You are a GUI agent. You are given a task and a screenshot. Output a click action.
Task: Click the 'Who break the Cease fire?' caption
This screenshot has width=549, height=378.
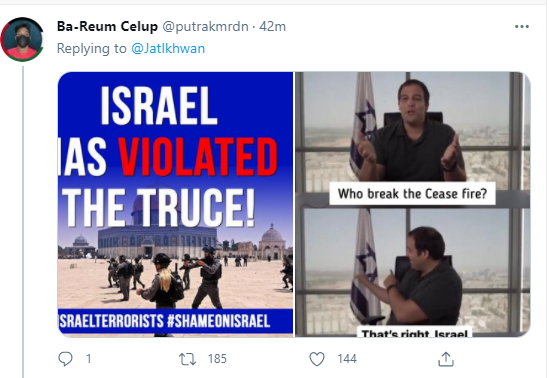412,194
